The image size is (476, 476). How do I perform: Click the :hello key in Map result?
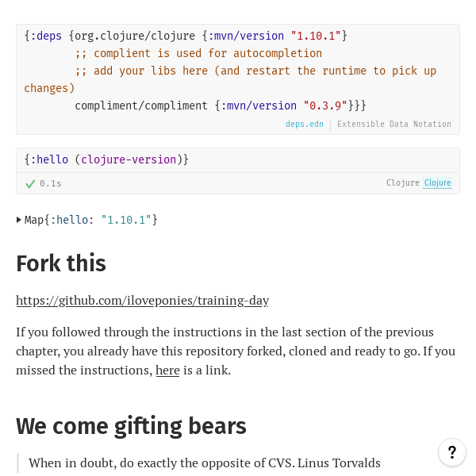71,220
